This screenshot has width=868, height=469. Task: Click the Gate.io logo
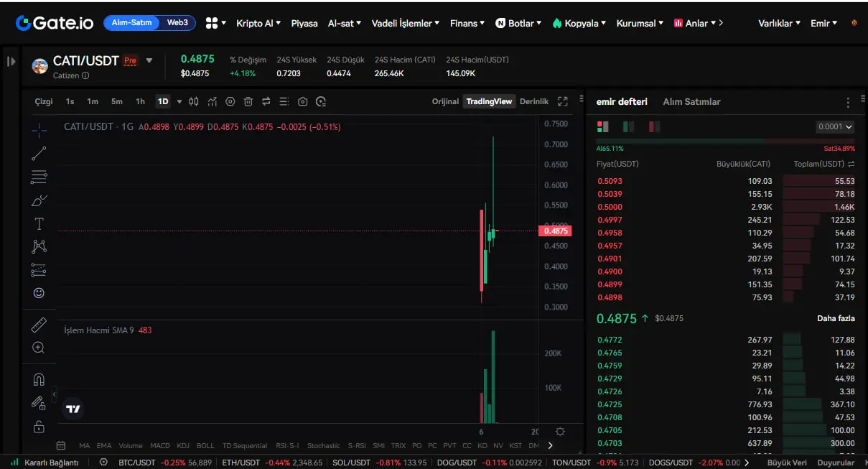[55, 23]
